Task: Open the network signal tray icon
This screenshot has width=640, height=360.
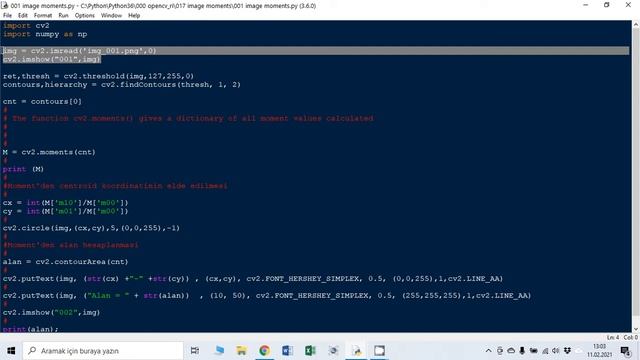Action: pos(545,351)
